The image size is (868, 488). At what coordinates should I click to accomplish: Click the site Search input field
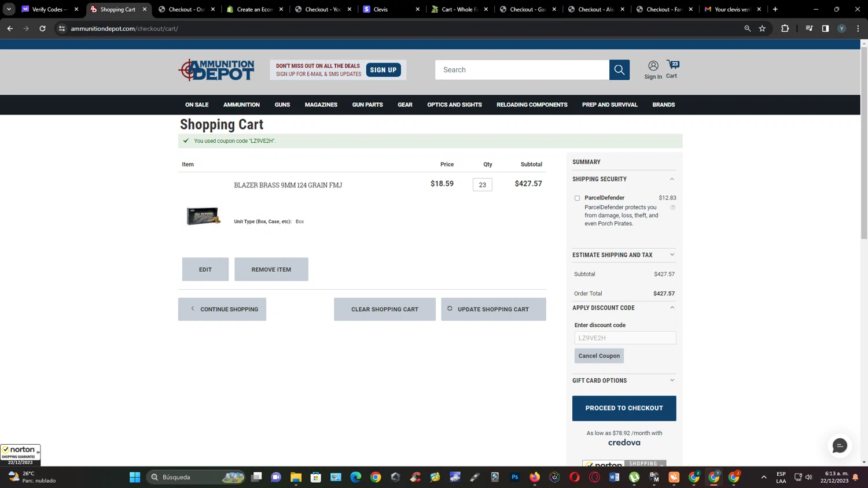(x=522, y=70)
